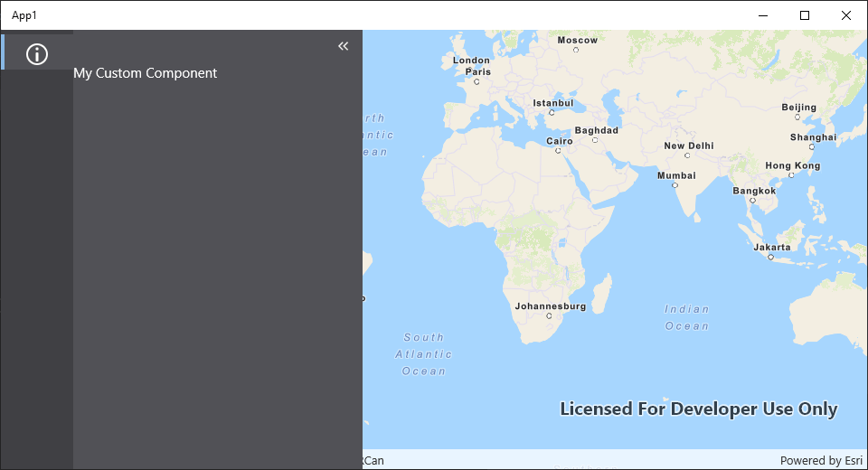The image size is (868, 470).
Task: Click the Baghdad label on the map
Action: pos(596,131)
